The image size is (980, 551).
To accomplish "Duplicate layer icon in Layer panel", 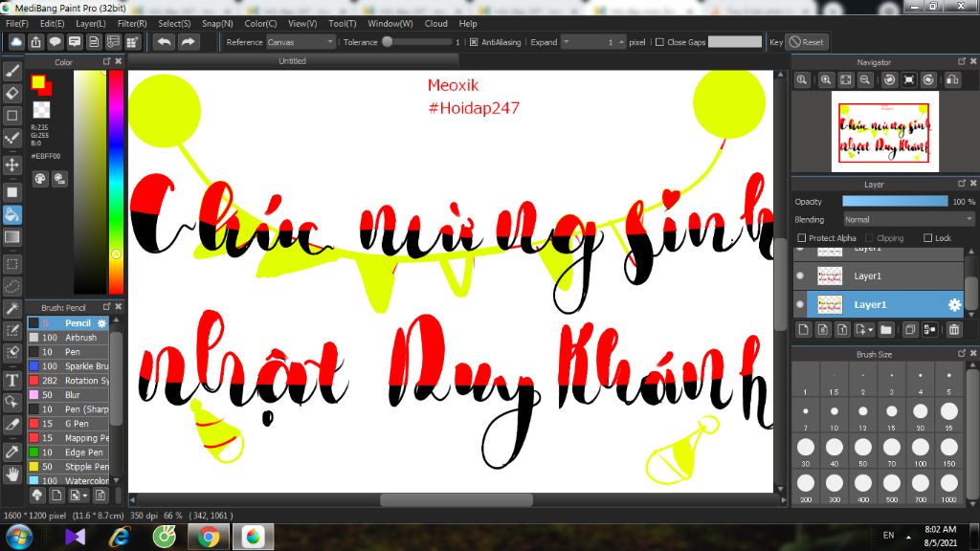I will pyautogui.click(x=910, y=329).
